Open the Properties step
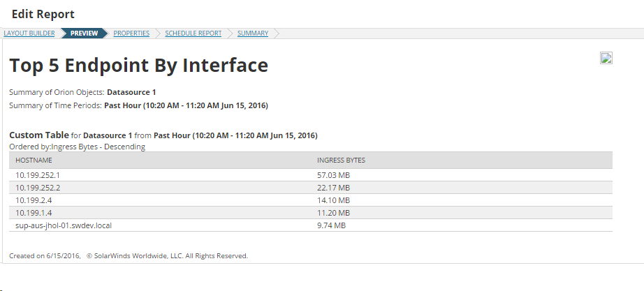This screenshot has height=291, width=644. click(x=131, y=33)
